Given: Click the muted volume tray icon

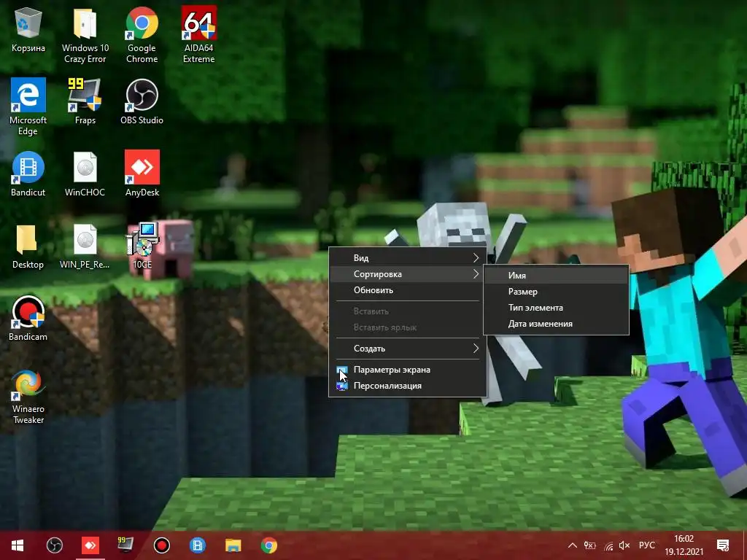Looking at the screenshot, I should coord(624,545).
